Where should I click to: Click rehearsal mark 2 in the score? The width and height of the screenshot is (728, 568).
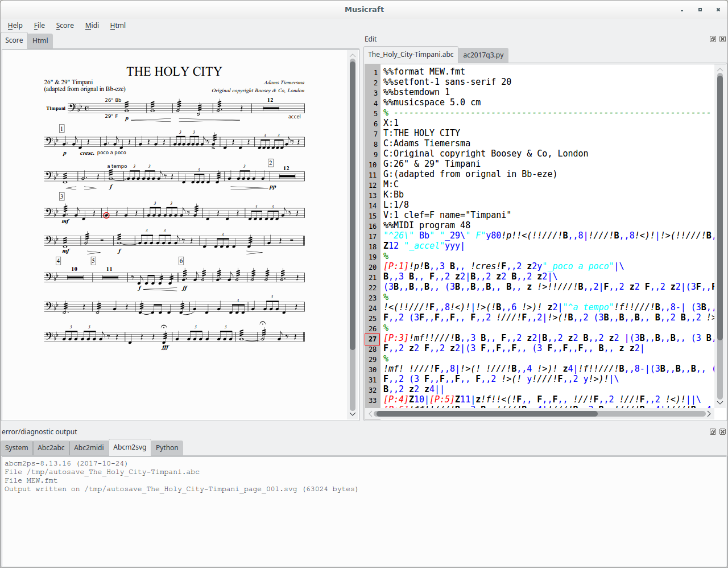click(271, 163)
